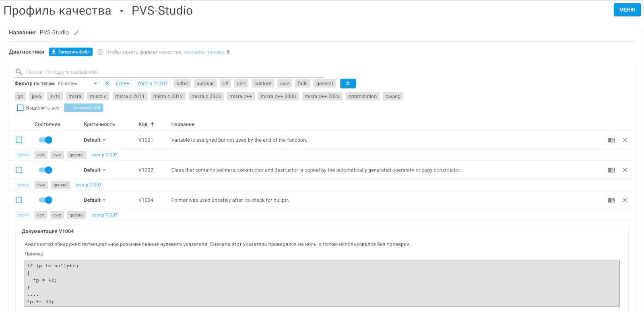The height and width of the screenshot is (312, 644).
Task: Click the 'c/c++' tag under row V1002
Action: point(23,185)
